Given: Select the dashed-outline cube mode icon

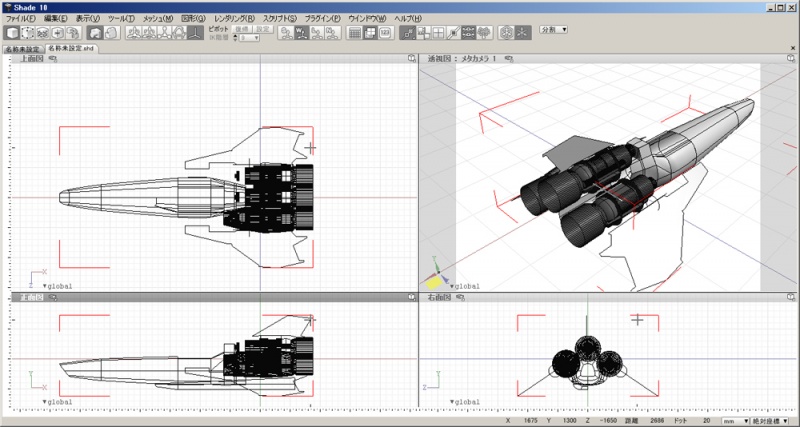Looking at the screenshot, I should [x=28, y=33].
